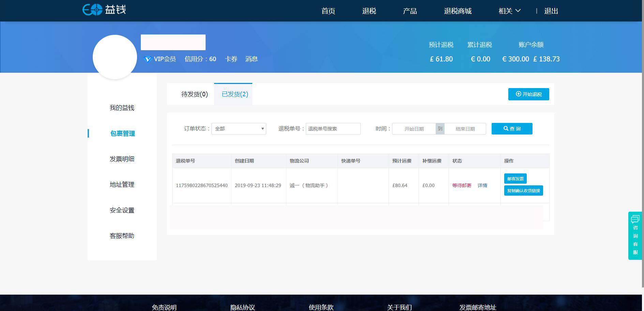Open 订单状态 dropdown showing 全部
Screen dimensions: 644x311
click(239, 129)
